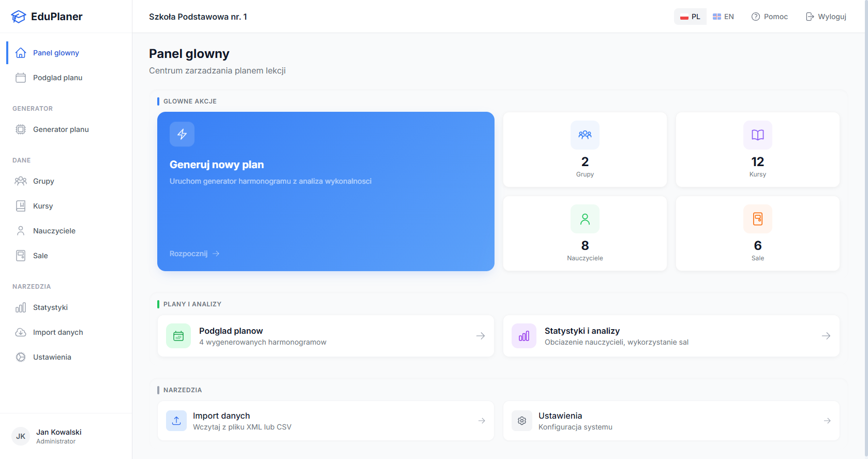This screenshot has width=868, height=459.
Task: Click the Grupy count of 2
Action: click(x=585, y=161)
